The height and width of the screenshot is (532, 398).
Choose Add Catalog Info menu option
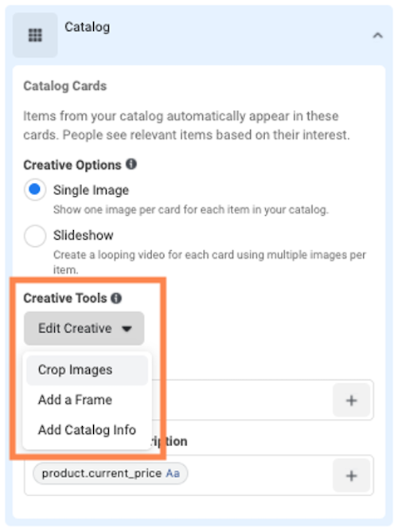pyautogui.click(x=87, y=430)
